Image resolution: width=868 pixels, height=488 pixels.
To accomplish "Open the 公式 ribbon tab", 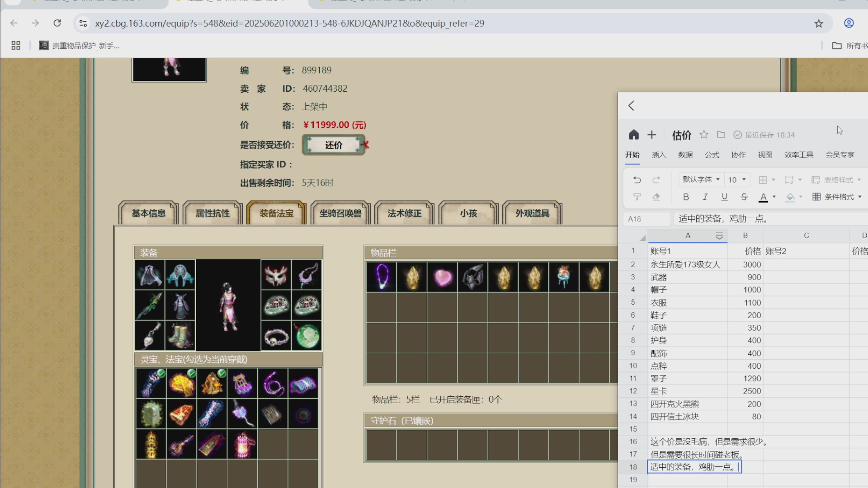I will coord(712,155).
